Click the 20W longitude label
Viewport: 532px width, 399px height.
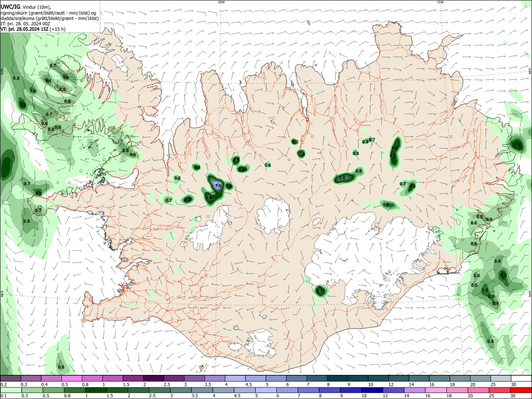pyautogui.click(x=221, y=2)
